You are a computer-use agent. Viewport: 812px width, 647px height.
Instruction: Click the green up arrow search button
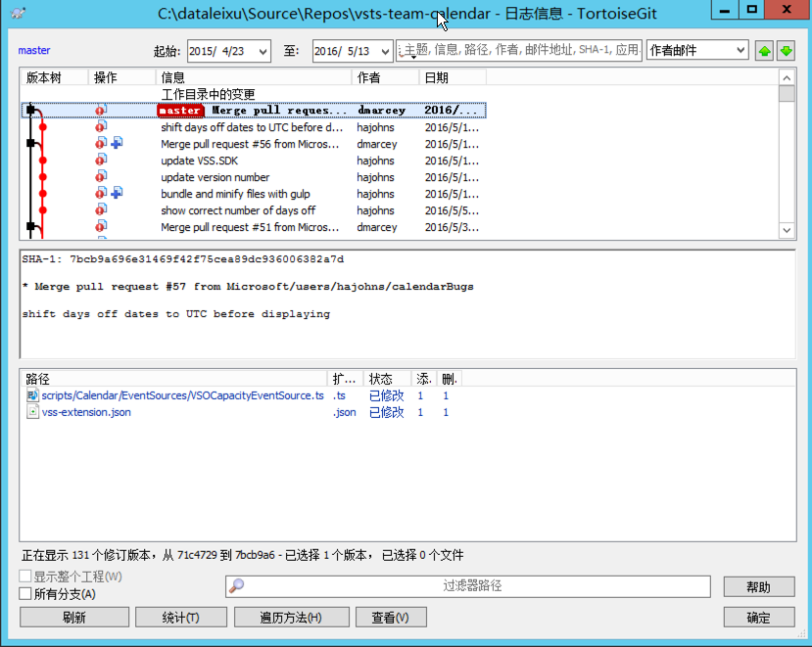coord(764,51)
